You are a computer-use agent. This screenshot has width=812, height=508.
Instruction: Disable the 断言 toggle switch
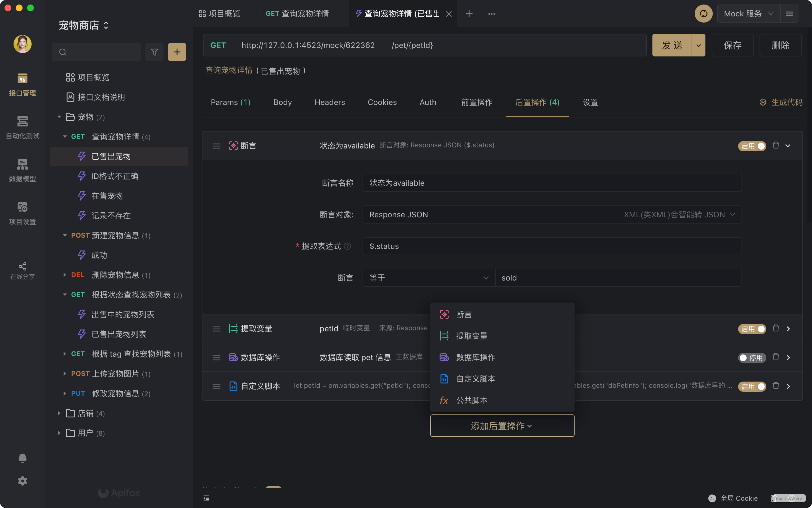[752, 146]
